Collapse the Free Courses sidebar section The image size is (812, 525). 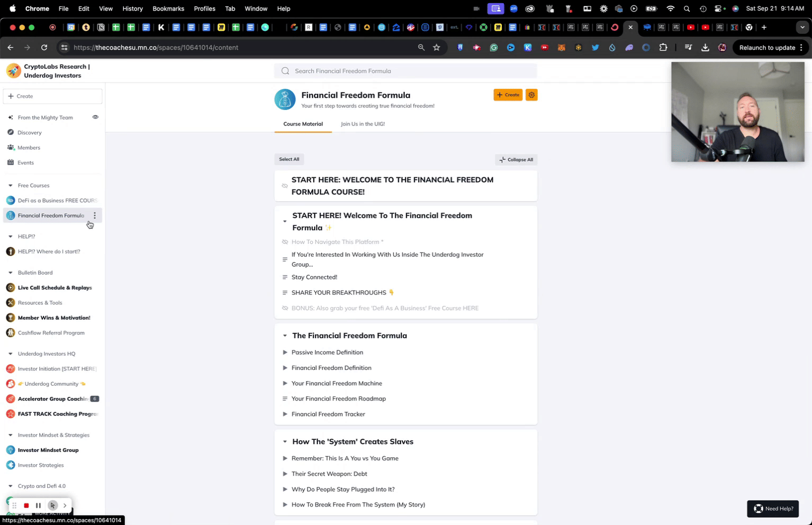click(11, 186)
